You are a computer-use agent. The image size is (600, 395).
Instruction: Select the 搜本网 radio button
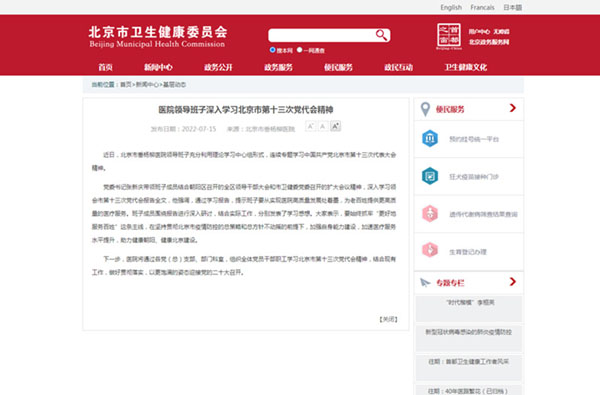click(272, 50)
